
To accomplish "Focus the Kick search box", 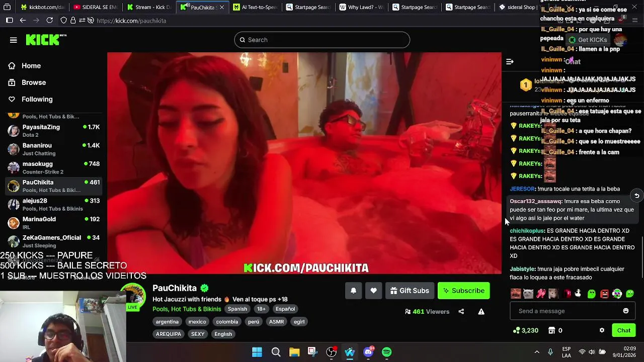I will click(x=322, y=40).
